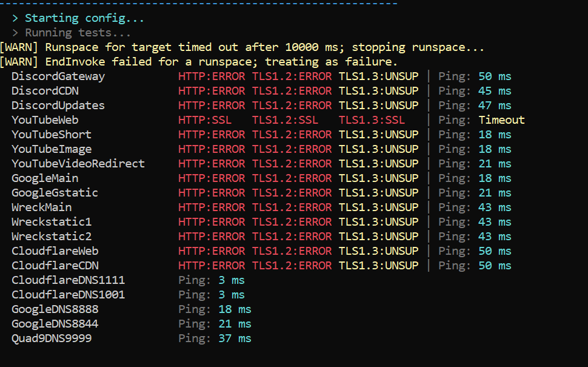The image size is (588, 367).
Task: Click the CloudflareDNS1001 row label
Action: click(68, 295)
